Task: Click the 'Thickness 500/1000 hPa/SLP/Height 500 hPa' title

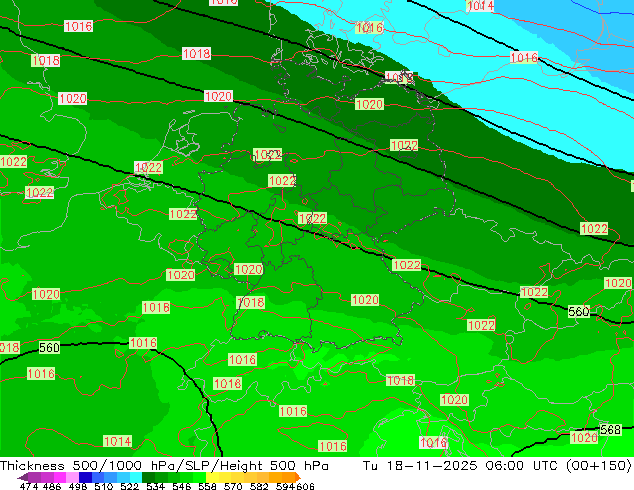Action: [x=164, y=465]
